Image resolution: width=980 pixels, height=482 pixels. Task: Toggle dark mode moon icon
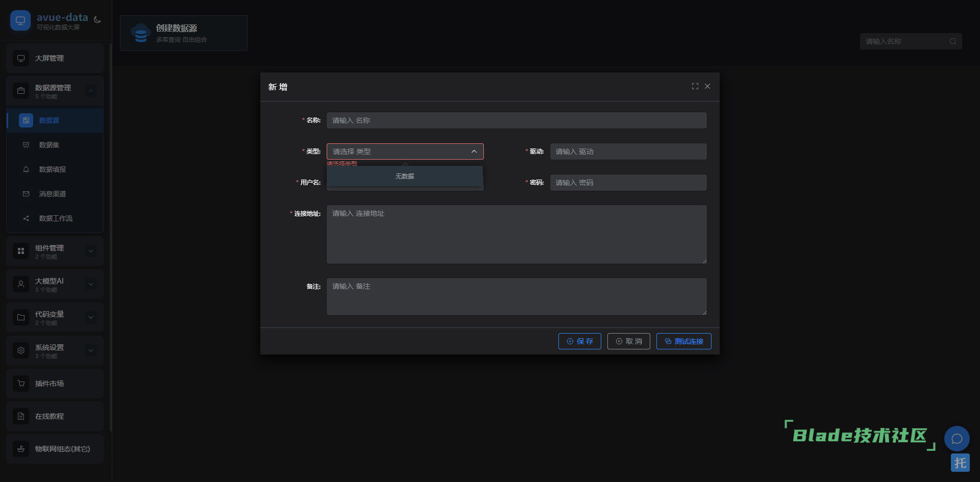pos(97,20)
